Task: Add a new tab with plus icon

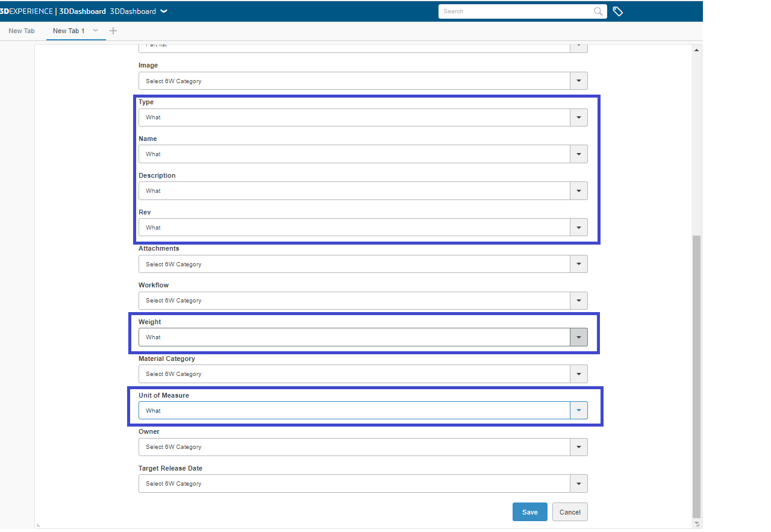Action: 113,31
